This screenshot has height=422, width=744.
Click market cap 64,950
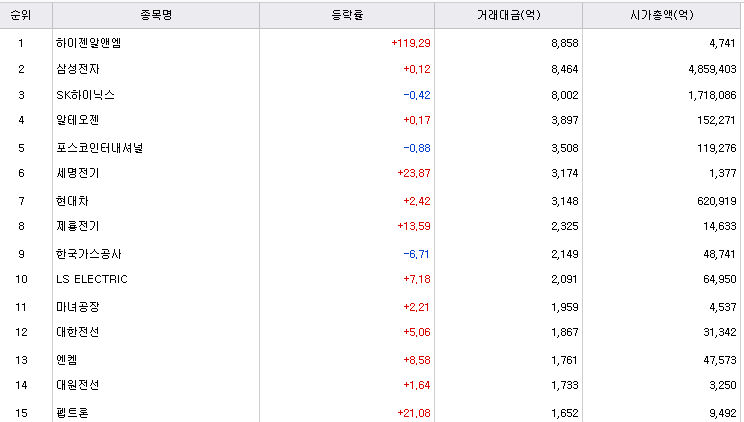coord(720,279)
